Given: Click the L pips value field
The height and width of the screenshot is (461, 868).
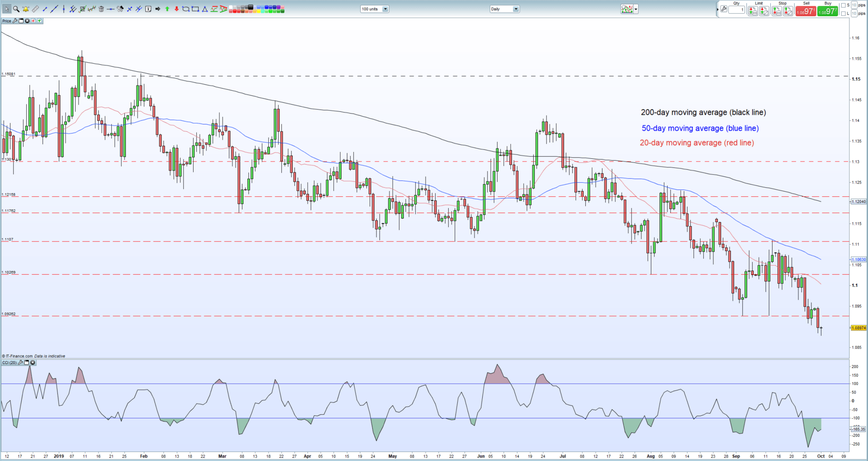Looking at the screenshot, I should (x=854, y=14).
